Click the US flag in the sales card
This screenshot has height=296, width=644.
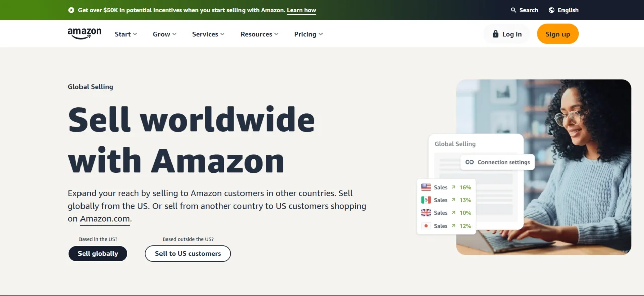click(426, 187)
